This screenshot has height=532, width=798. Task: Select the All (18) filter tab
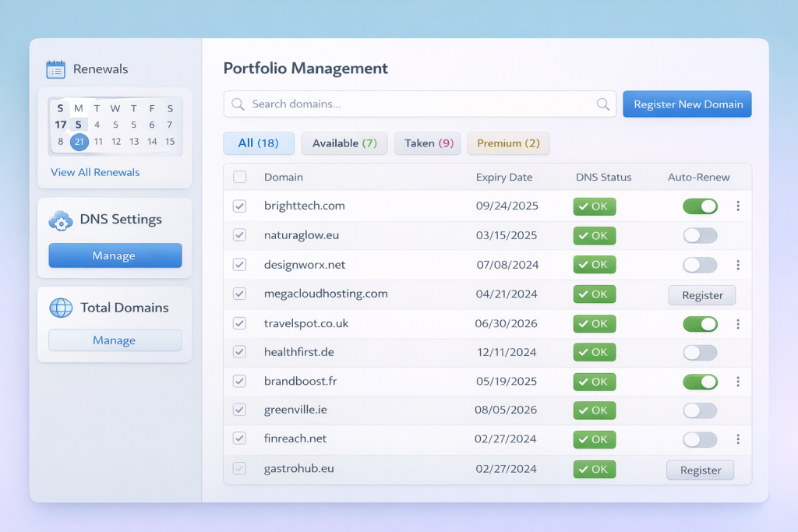click(259, 143)
